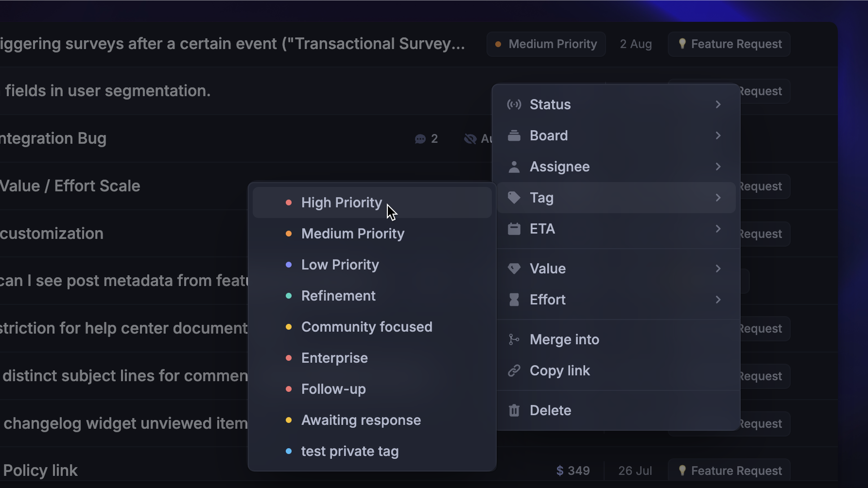Screen dimensions: 868x488
Task: Copy link from the context menu
Action: [559, 370]
